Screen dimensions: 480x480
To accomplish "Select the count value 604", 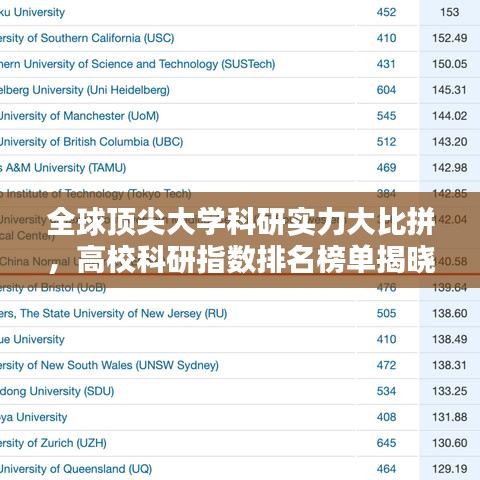I will [x=386, y=90].
